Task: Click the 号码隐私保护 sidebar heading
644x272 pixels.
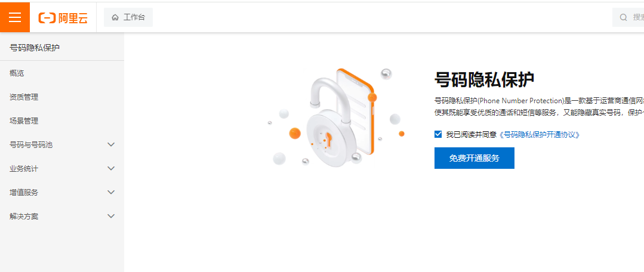Action: pos(35,48)
